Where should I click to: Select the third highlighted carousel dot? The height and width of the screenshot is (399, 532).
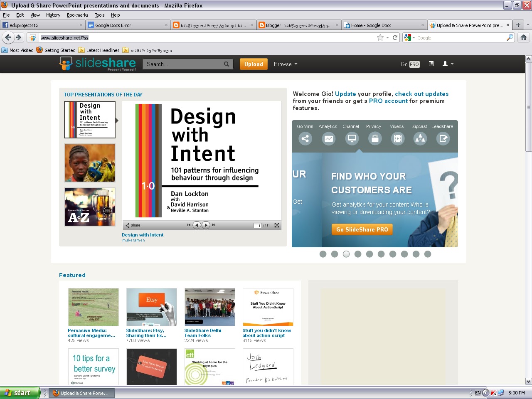[x=346, y=254]
